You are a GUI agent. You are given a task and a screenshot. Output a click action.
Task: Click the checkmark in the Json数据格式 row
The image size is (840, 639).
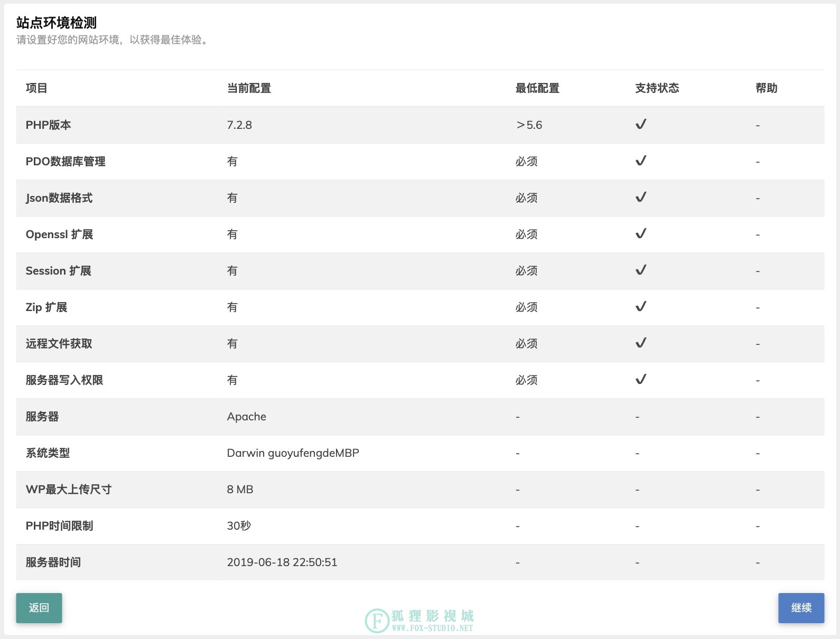click(641, 198)
